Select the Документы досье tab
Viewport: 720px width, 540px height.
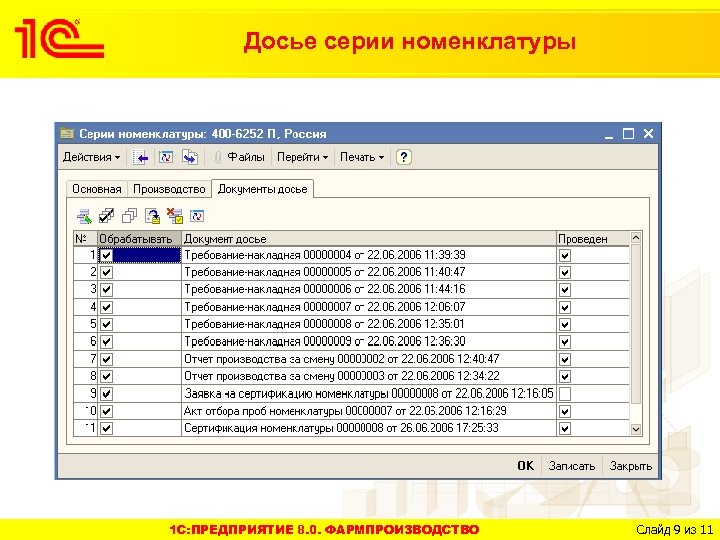(262, 189)
